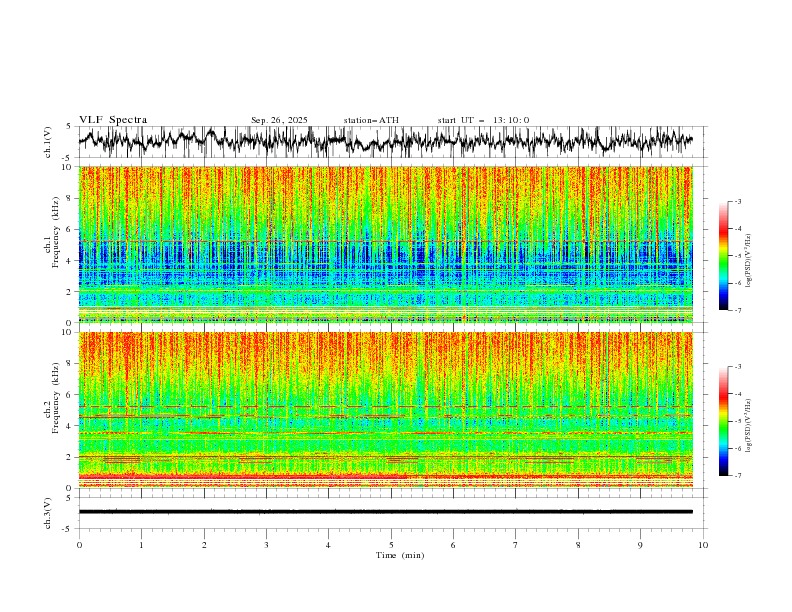Click tick label "1" on the Time axis
This screenshot has height=612, width=792.
141,545
